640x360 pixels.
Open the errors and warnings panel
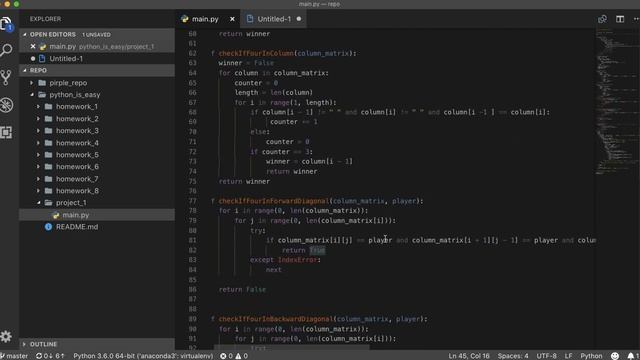click(x=234, y=356)
